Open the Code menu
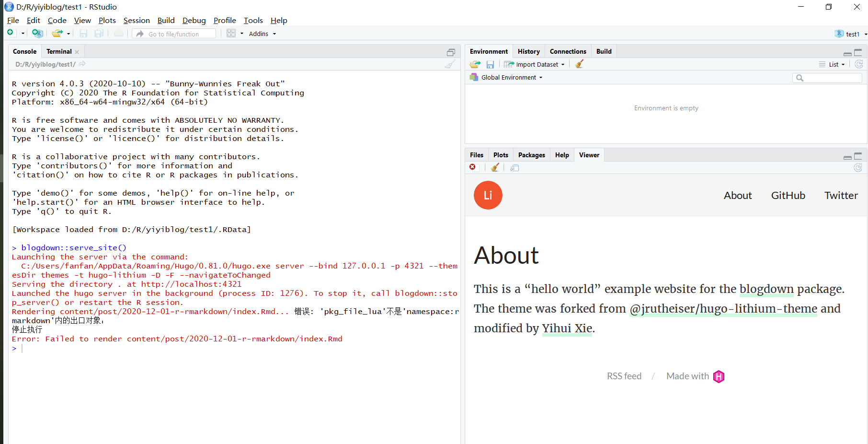The width and height of the screenshot is (868, 444). pos(57,20)
